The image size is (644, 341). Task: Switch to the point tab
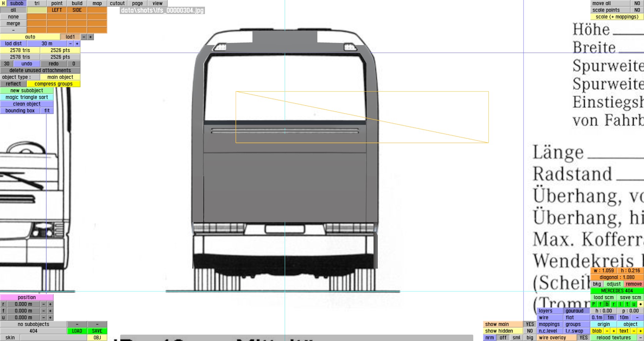(57, 3)
